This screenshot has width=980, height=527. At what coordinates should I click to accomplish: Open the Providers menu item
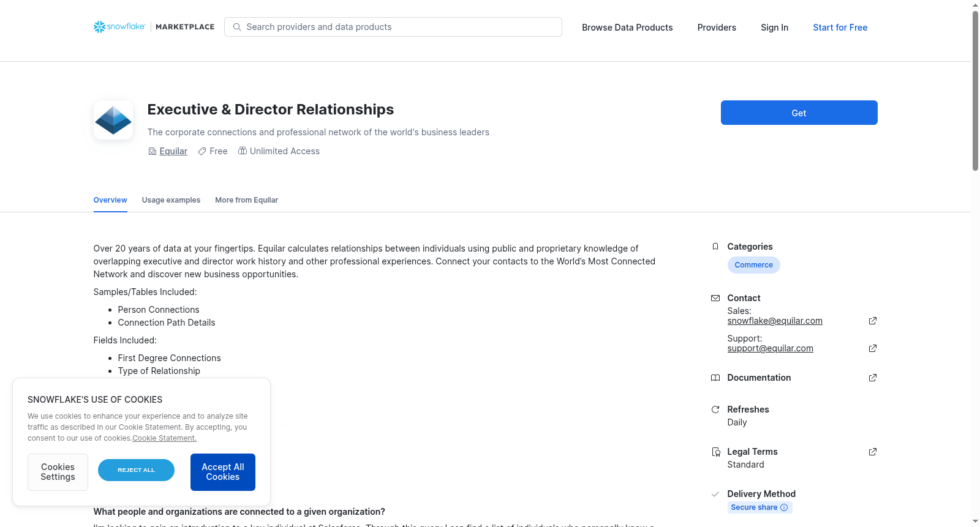(x=717, y=28)
